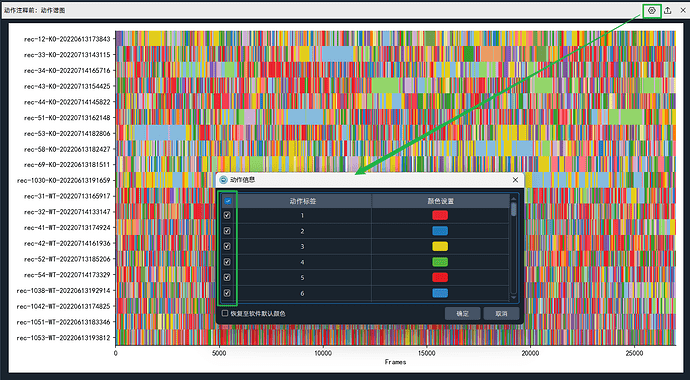Uncheck the checkbox for action label 4
The image size is (690, 380).
pos(228,262)
